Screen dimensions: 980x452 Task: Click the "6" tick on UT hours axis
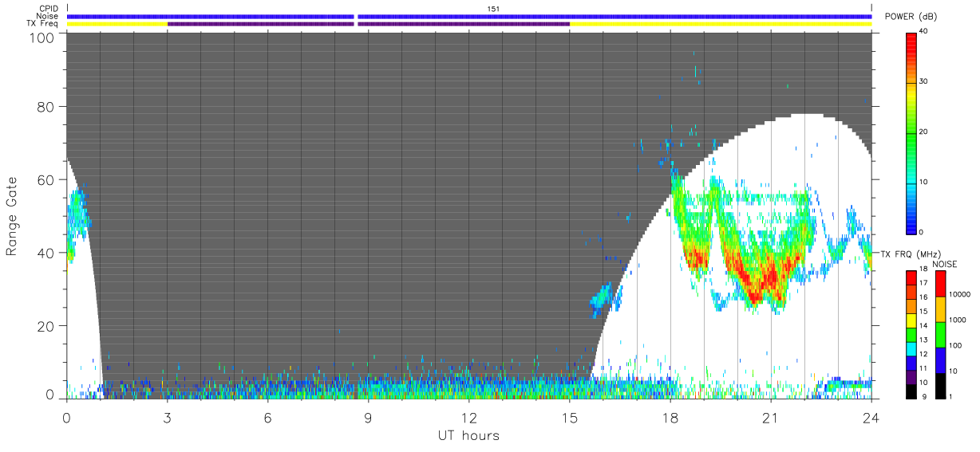(267, 418)
